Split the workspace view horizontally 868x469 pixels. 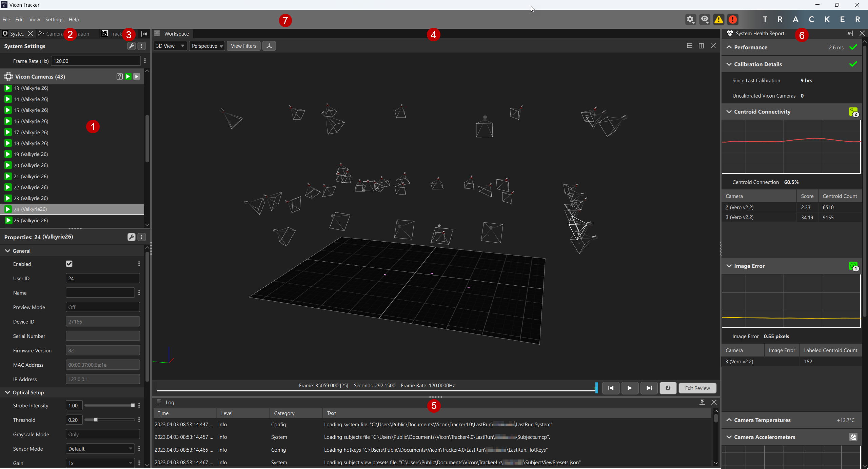690,46
